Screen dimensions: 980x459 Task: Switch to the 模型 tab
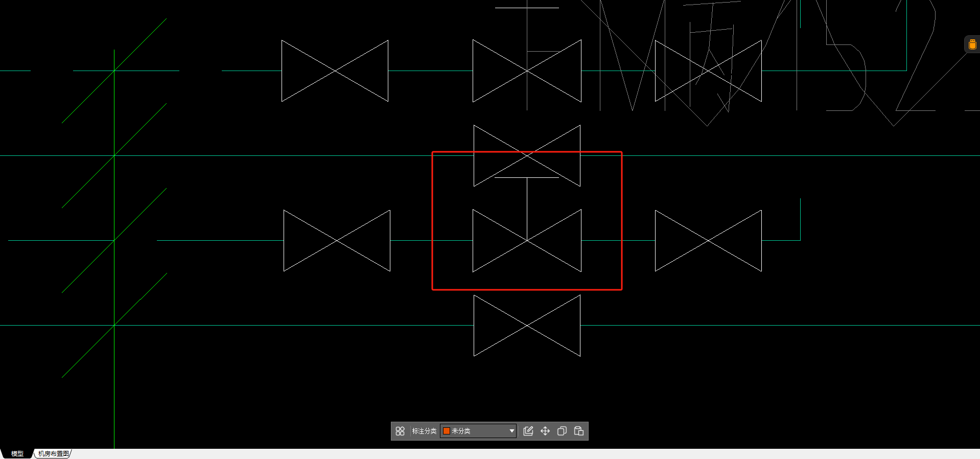point(17,454)
